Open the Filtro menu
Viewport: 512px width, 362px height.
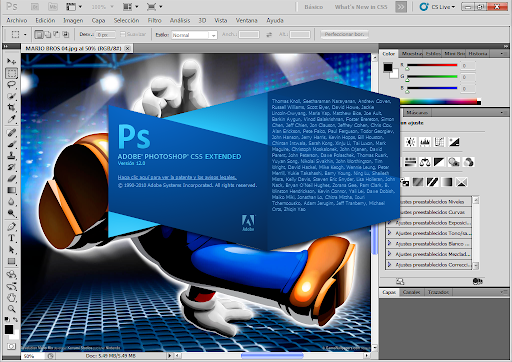154,21
